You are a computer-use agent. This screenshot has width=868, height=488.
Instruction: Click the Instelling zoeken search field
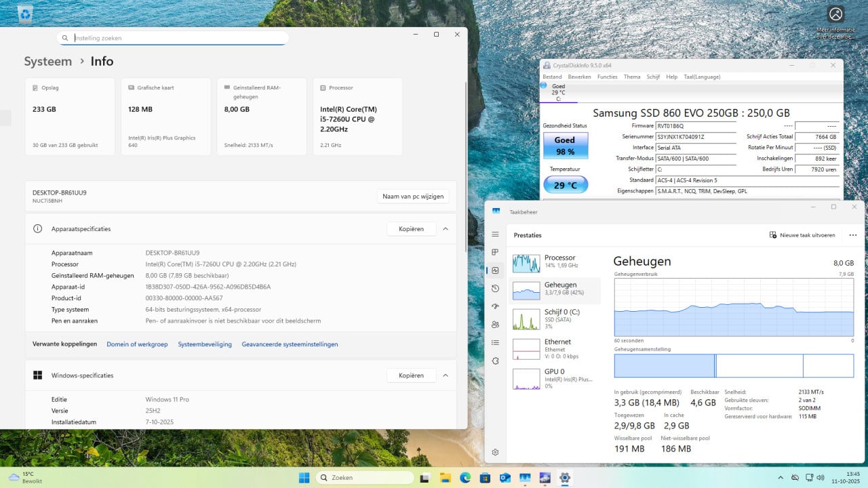point(173,39)
